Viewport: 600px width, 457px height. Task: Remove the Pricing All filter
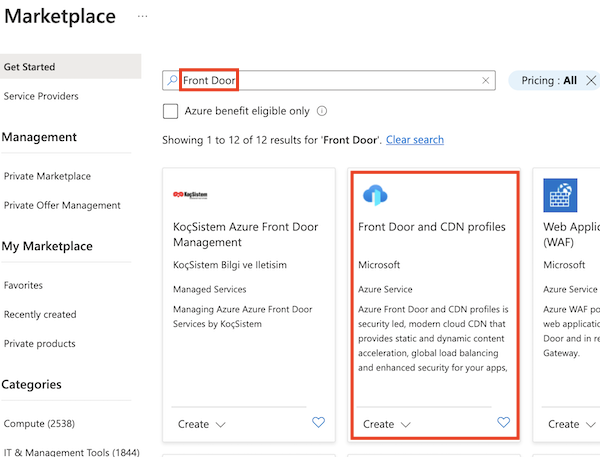pos(591,80)
